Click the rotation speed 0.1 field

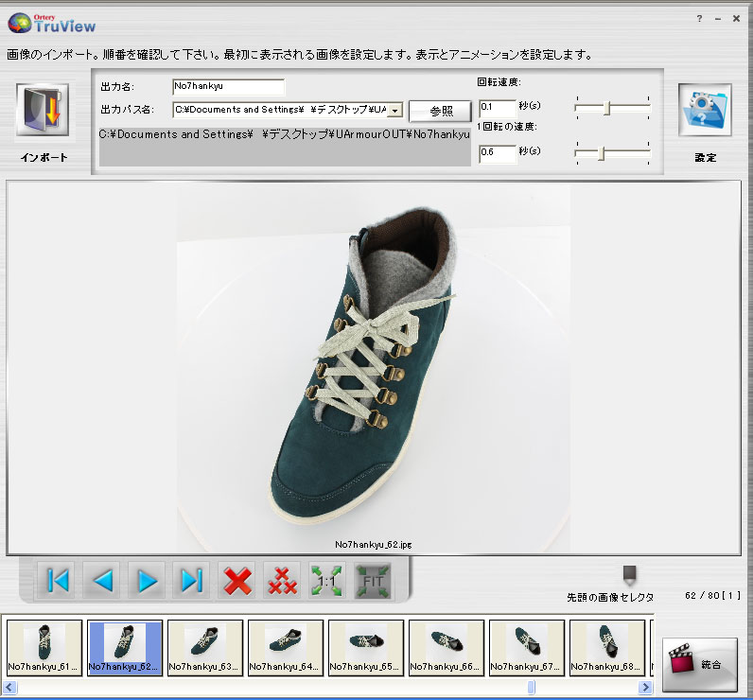(498, 108)
